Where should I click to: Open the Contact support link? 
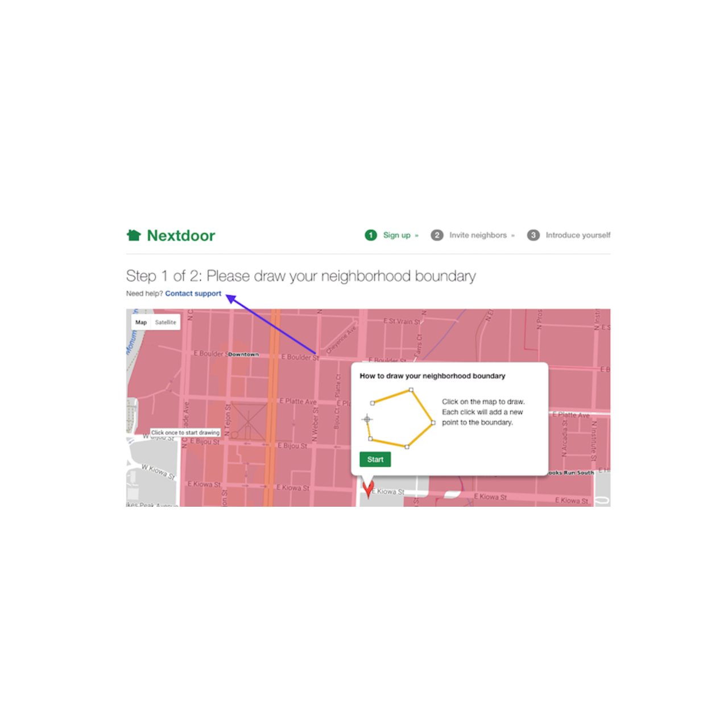[193, 293]
